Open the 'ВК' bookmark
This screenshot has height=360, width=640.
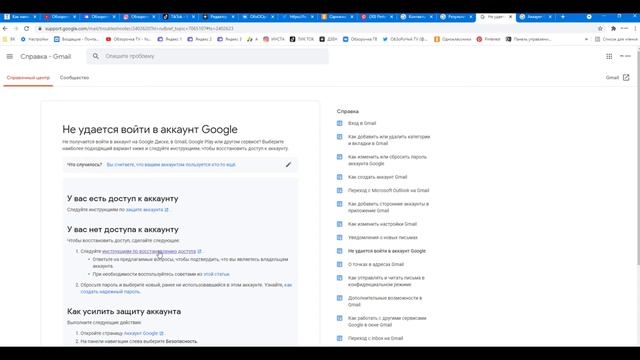click(9, 39)
